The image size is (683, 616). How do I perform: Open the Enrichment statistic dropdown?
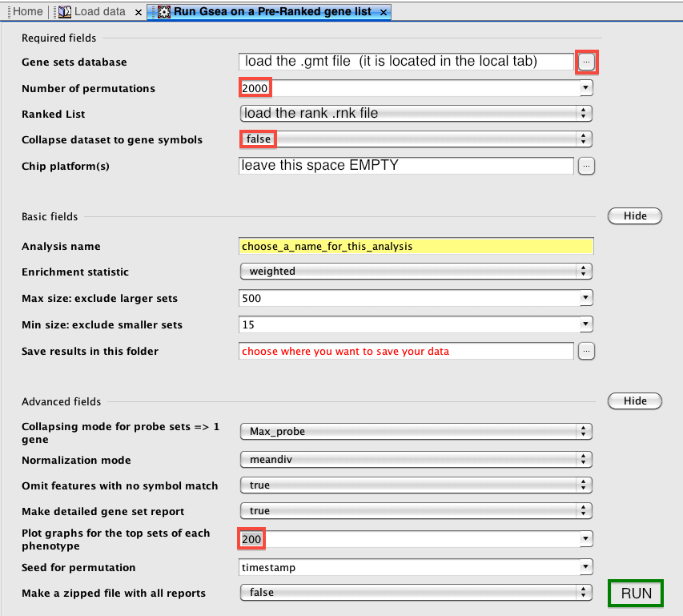click(x=585, y=272)
